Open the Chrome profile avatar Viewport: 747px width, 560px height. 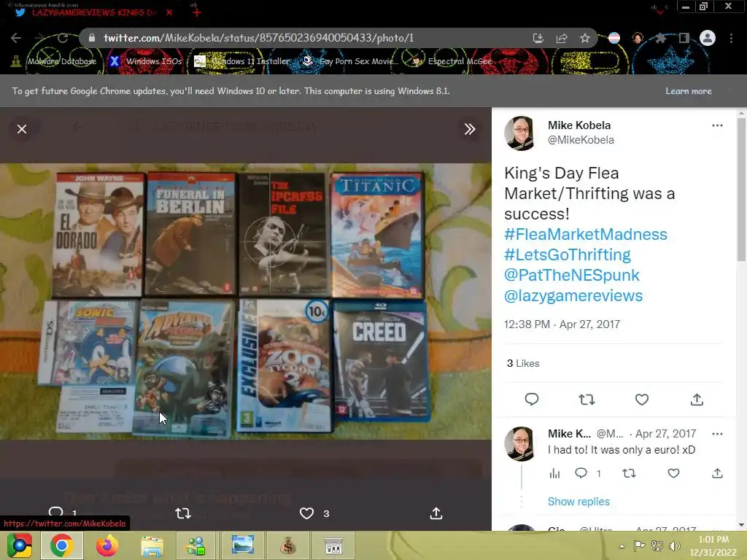(x=708, y=38)
